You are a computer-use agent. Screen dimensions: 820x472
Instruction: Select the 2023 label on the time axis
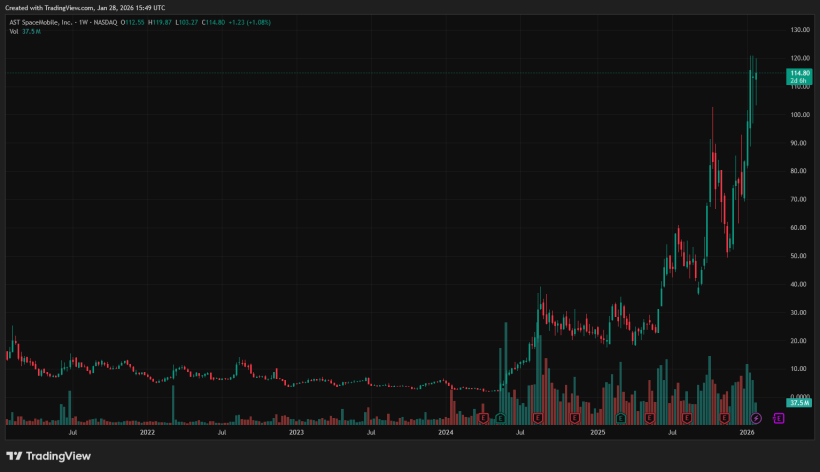tap(296, 432)
